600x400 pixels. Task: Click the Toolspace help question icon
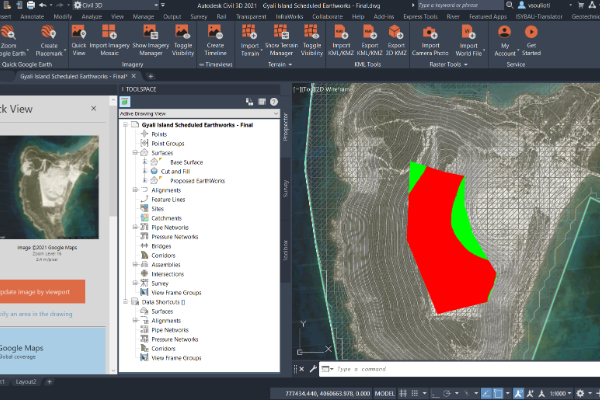point(272,101)
